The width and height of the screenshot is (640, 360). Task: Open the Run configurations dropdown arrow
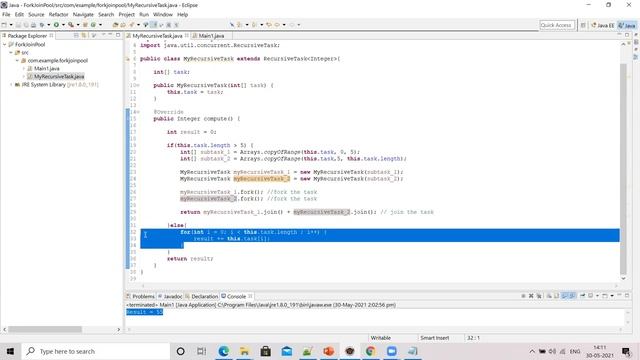[63, 25]
